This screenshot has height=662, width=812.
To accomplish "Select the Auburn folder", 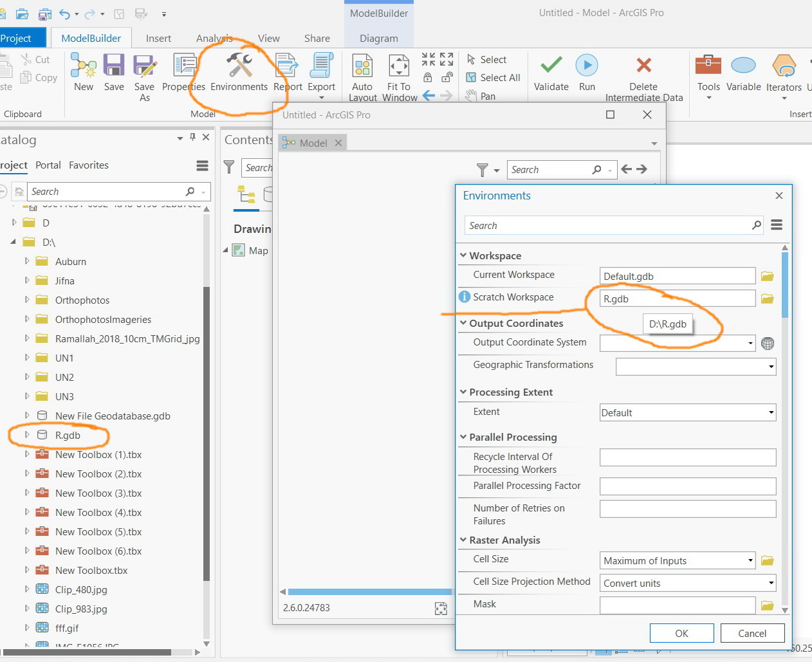I will pos(71,261).
